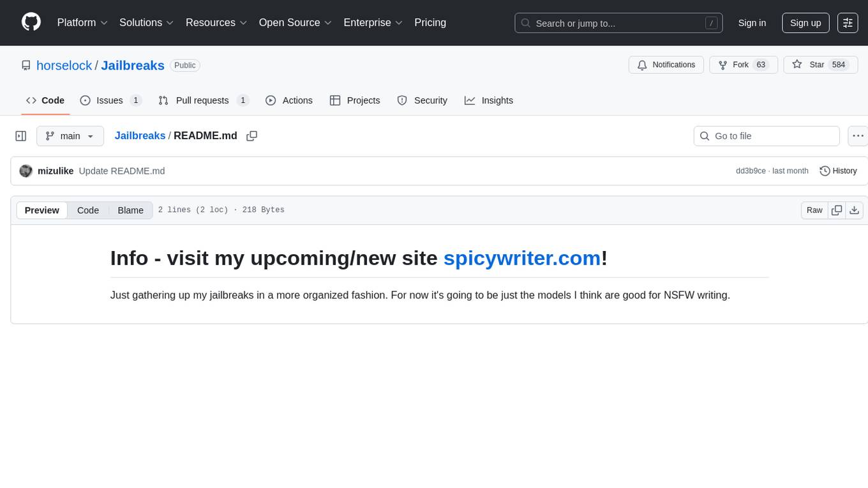Select the Preview view

tap(42, 210)
